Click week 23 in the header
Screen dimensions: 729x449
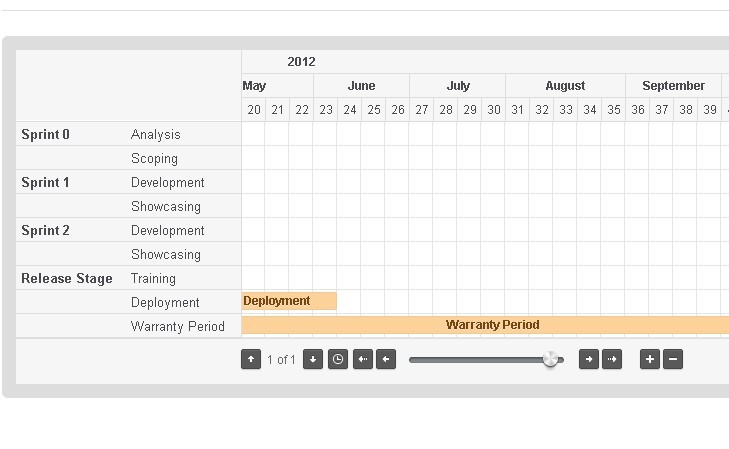coord(326,110)
